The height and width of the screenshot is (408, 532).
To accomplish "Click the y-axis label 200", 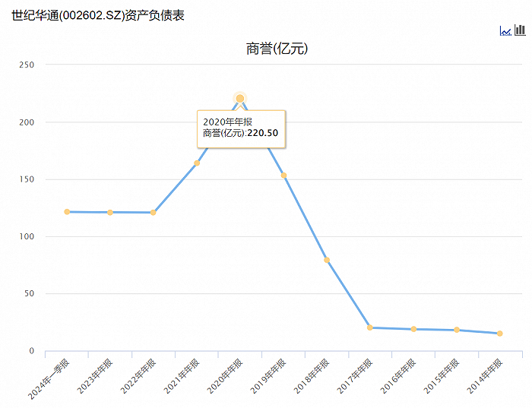I will (27, 122).
